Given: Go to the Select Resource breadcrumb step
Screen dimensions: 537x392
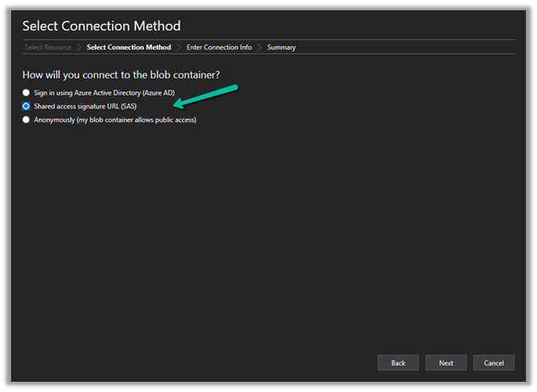Looking at the screenshot, I should [48, 48].
